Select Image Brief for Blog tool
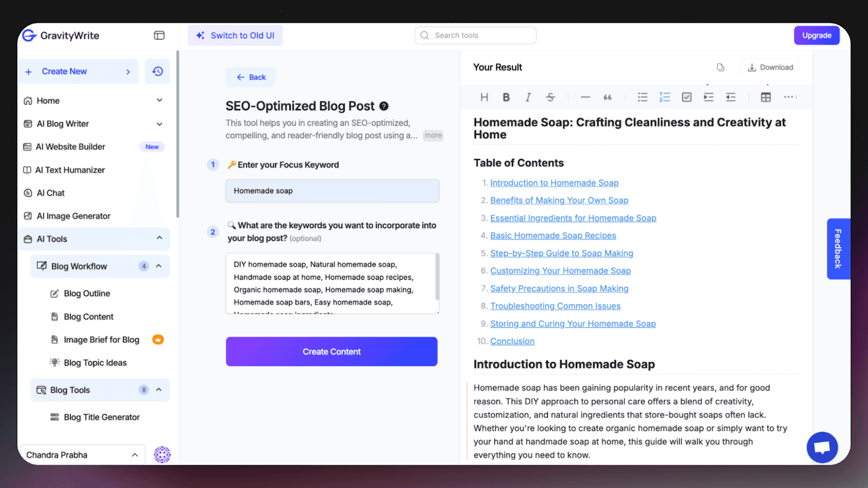The height and width of the screenshot is (488, 868). click(x=101, y=339)
